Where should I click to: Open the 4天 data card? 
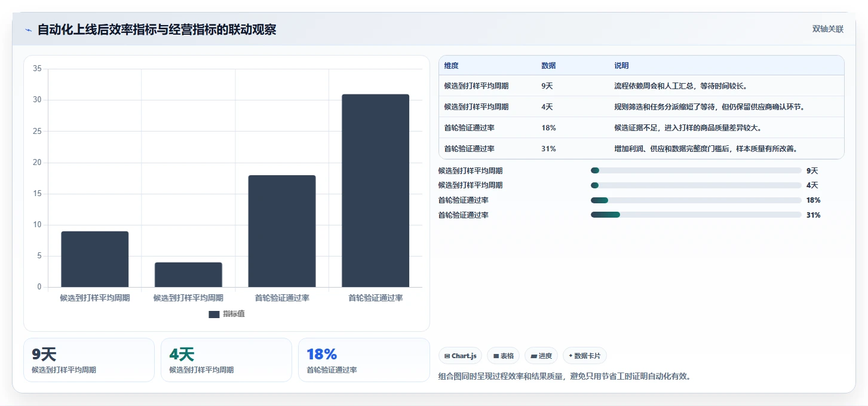point(226,360)
